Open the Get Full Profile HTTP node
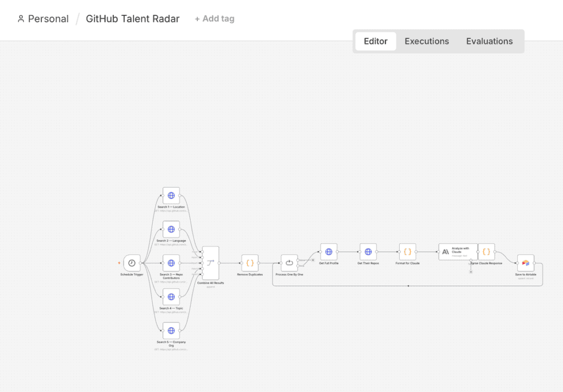563x392 pixels. coord(329,252)
